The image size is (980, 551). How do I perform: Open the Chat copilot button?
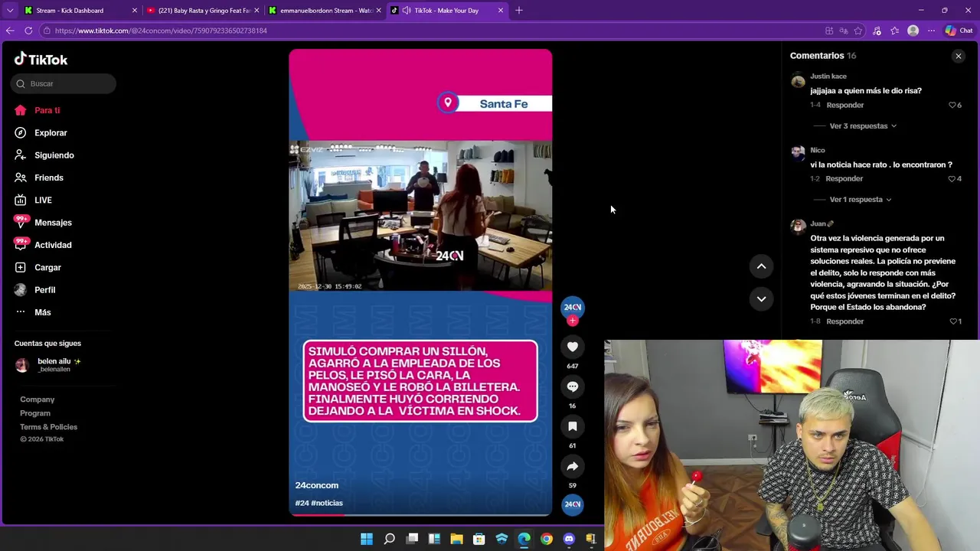coord(959,31)
